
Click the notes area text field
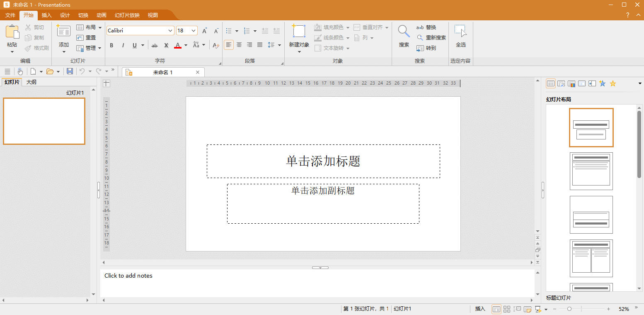point(317,283)
